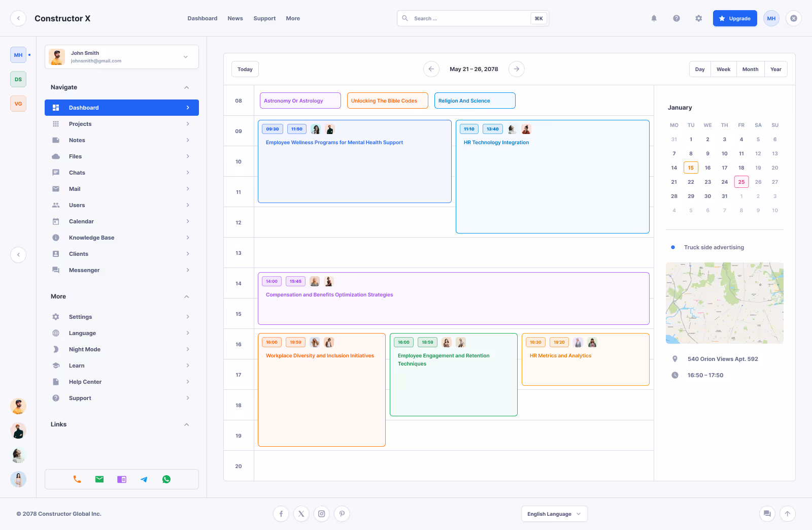Open the footer chat bubble icon
812x530 pixels.
pyautogui.click(x=767, y=514)
